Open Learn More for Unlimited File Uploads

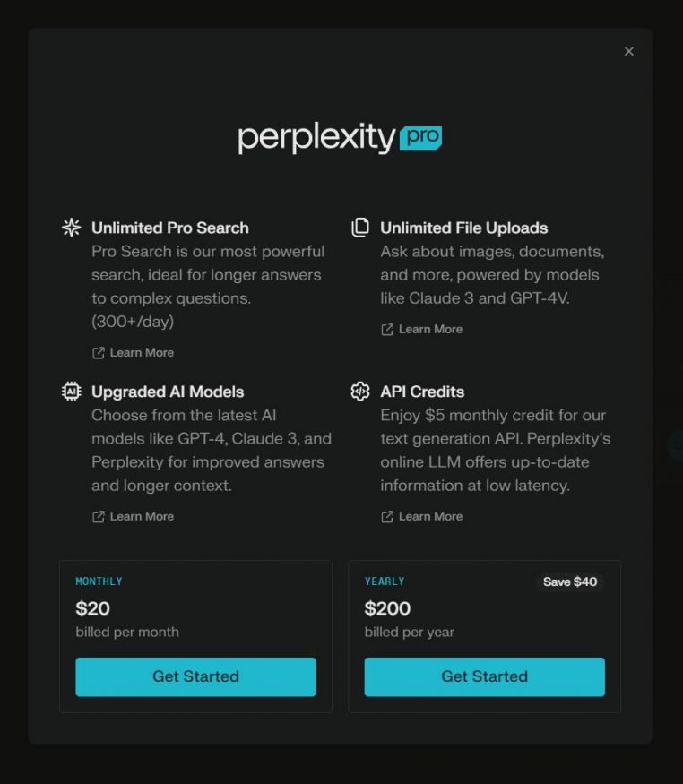coord(430,330)
